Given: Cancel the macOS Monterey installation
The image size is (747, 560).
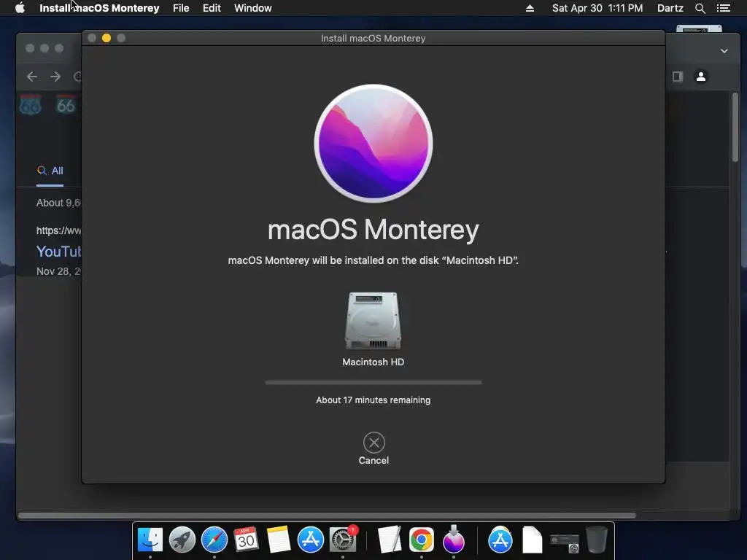Looking at the screenshot, I should [373, 443].
